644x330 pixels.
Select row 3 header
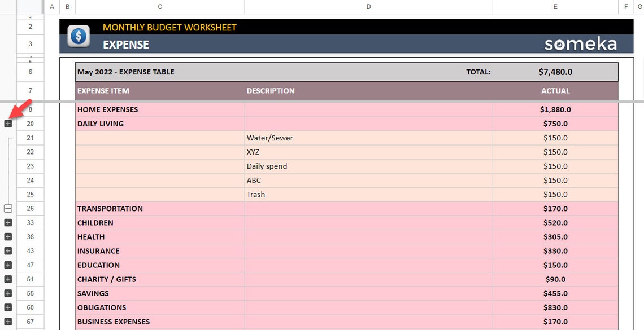[x=31, y=44]
